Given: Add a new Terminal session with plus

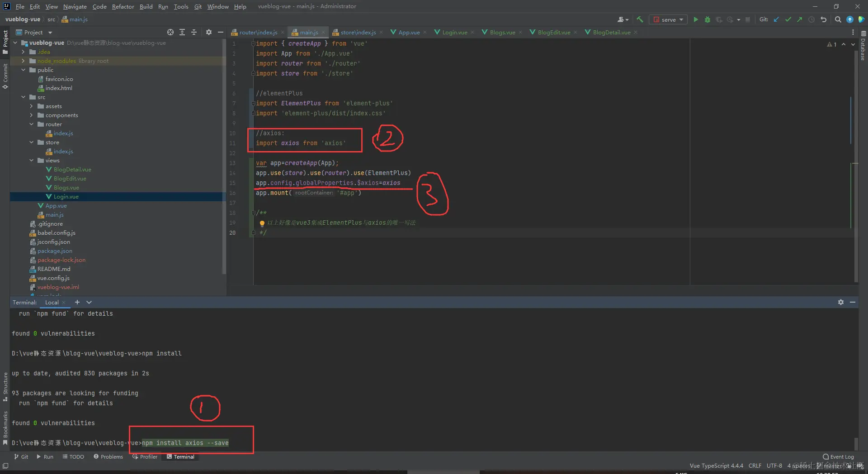Looking at the screenshot, I should (x=77, y=302).
